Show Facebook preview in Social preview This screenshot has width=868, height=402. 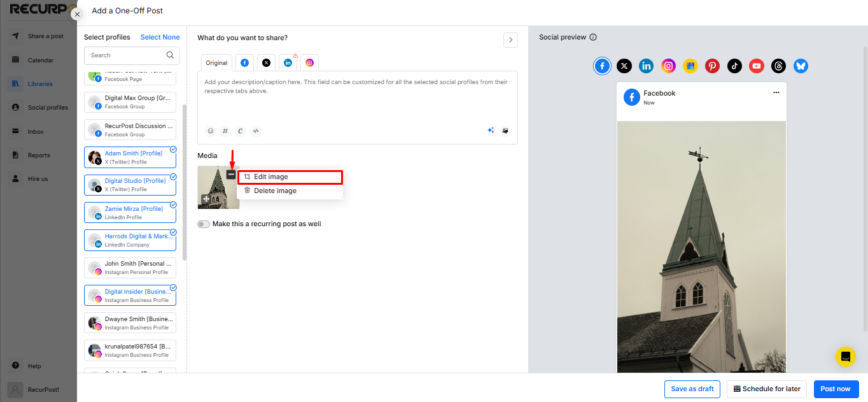(x=602, y=66)
